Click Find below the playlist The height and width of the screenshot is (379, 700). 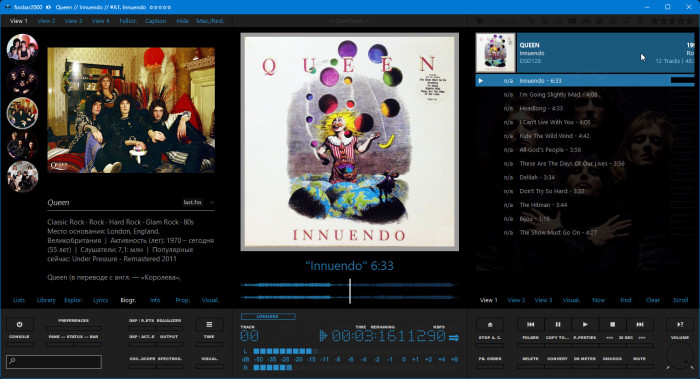(x=625, y=300)
